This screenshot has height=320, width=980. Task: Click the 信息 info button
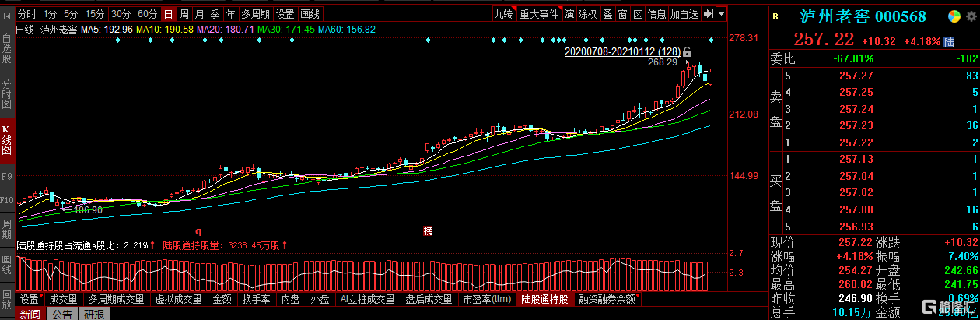pos(657,14)
